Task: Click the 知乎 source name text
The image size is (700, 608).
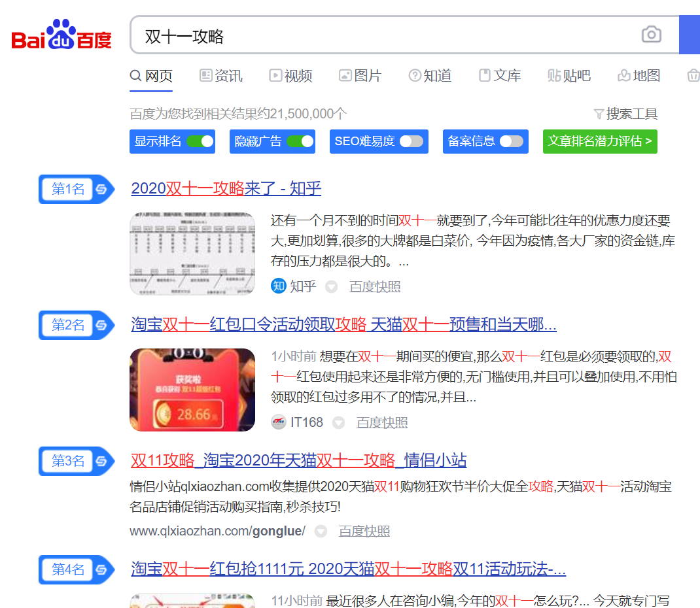Action: point(303,286)
